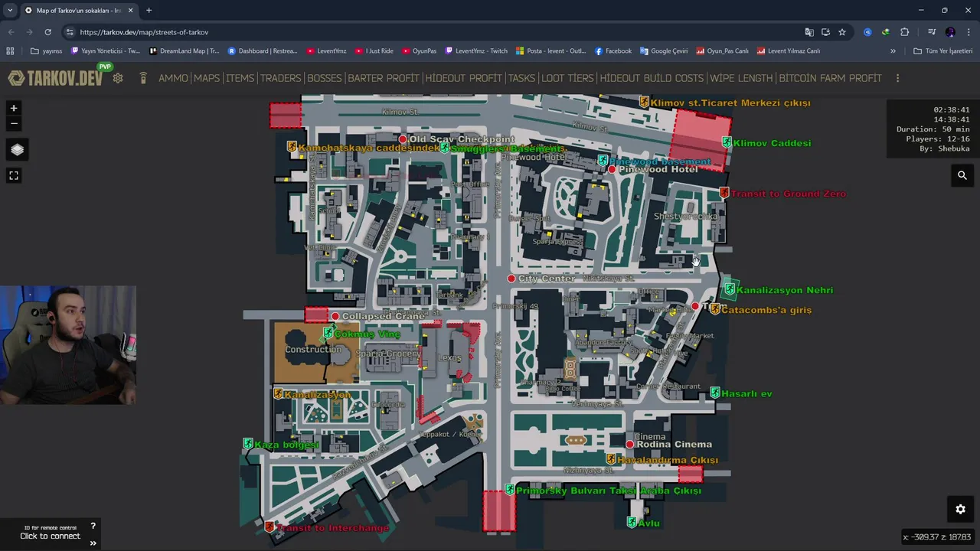Click the Lexos label on map
The image size is (980, 551).
point(449,357)
